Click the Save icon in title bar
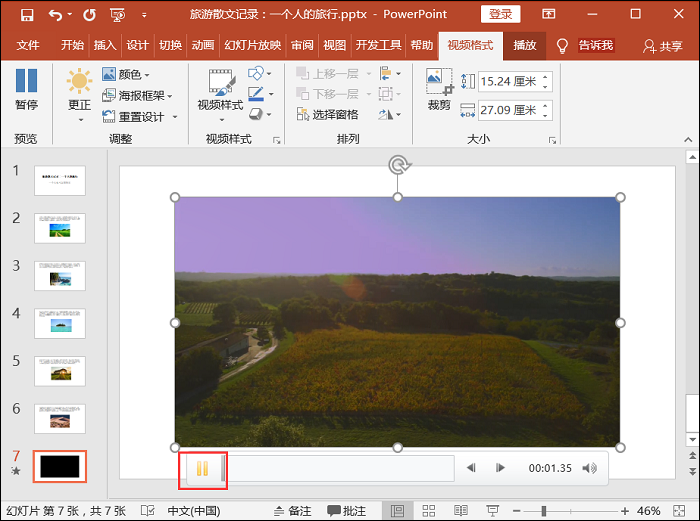 click(26, 15)
